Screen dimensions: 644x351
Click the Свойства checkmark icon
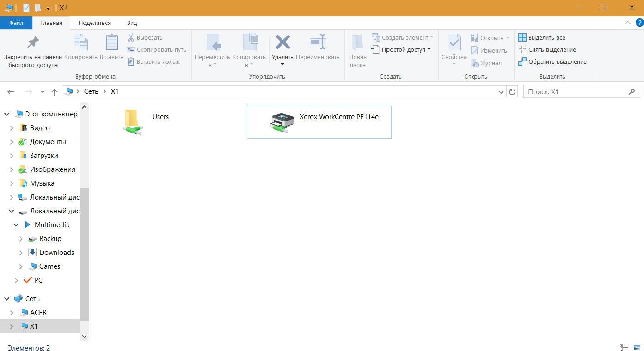click(454, 42)
